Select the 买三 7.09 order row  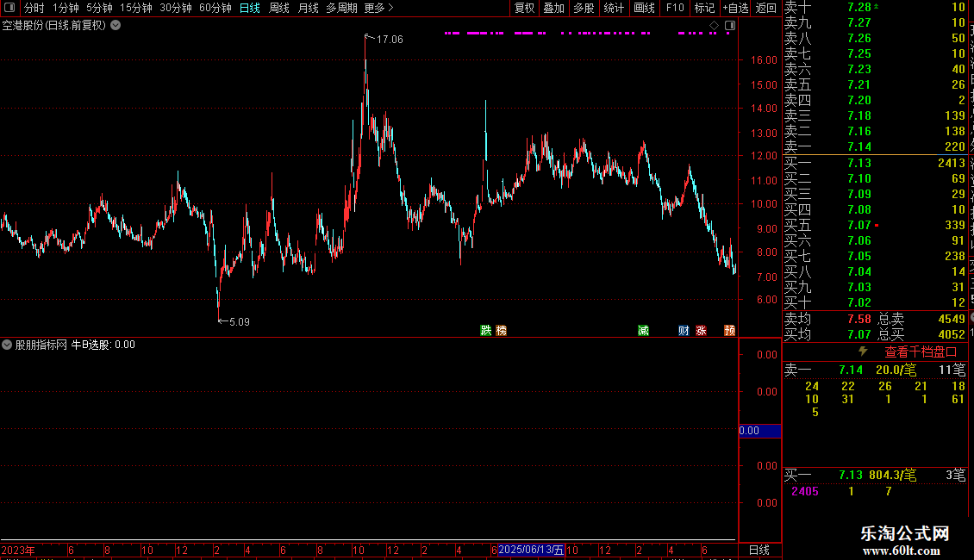875,194
